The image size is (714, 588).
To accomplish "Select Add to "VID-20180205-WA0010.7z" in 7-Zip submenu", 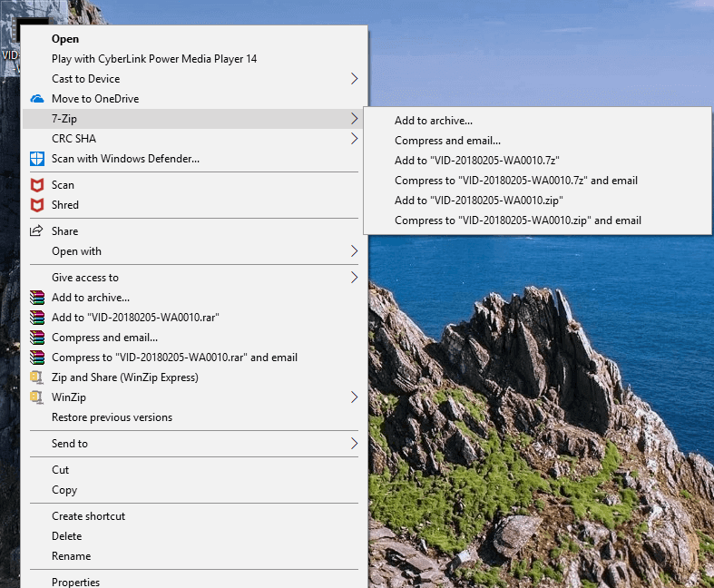I will click(476, 161).
